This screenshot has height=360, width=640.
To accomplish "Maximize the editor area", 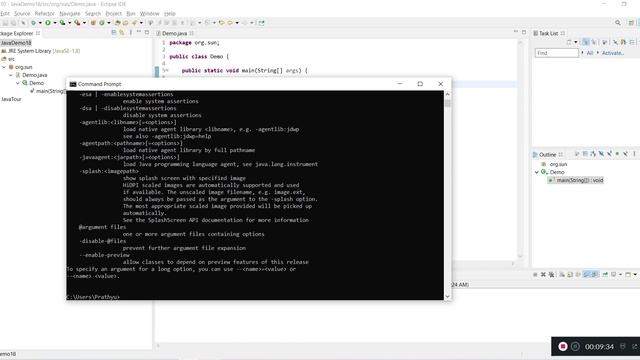I will (524, 32).
